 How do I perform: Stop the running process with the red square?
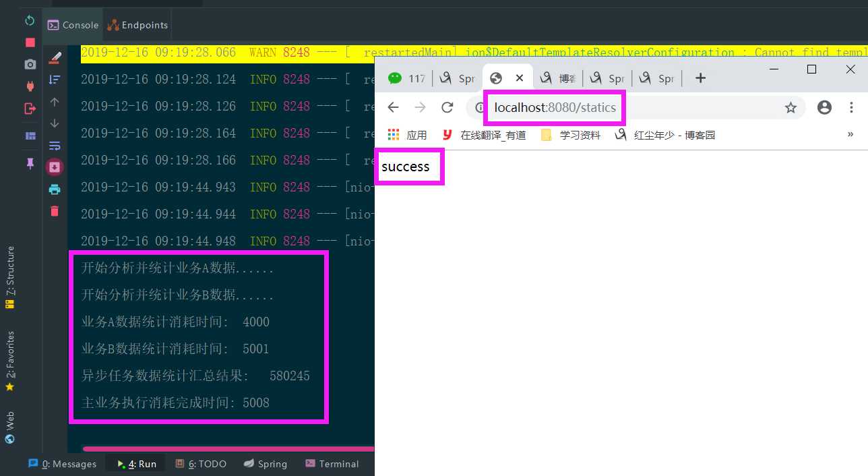[30, 42]
